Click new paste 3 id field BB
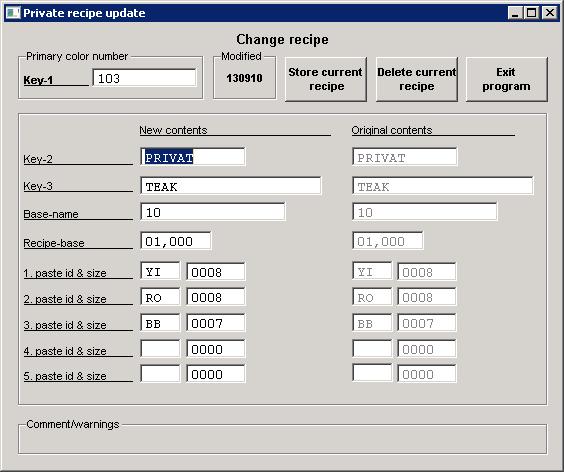 [160, 323]
